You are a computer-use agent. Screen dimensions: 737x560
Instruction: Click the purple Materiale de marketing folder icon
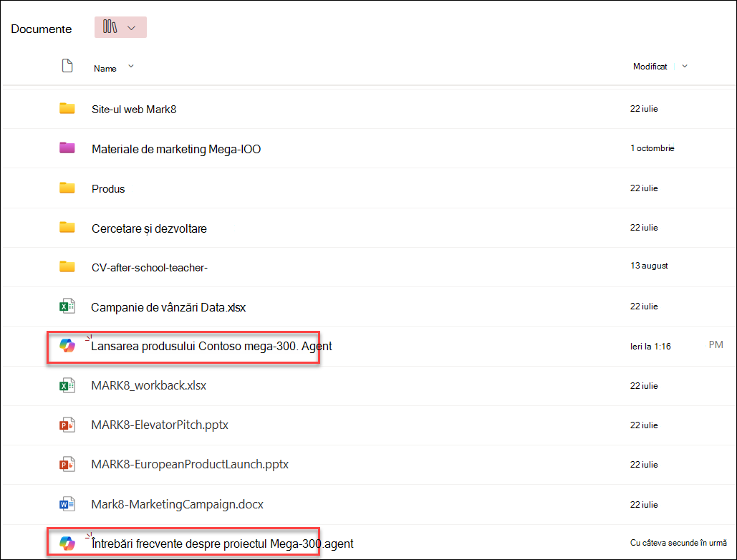[x=67, y=148]
